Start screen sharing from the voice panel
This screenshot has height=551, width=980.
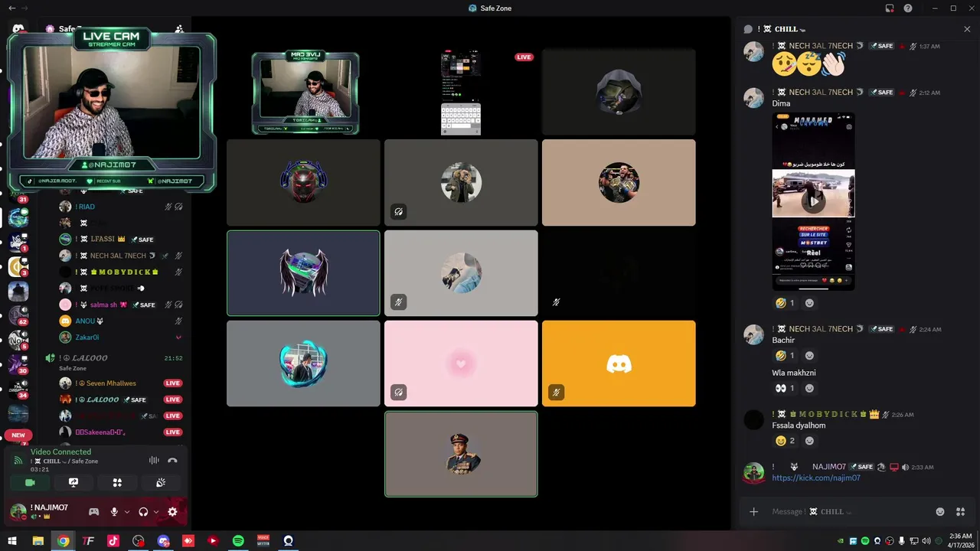click(73, 483)
